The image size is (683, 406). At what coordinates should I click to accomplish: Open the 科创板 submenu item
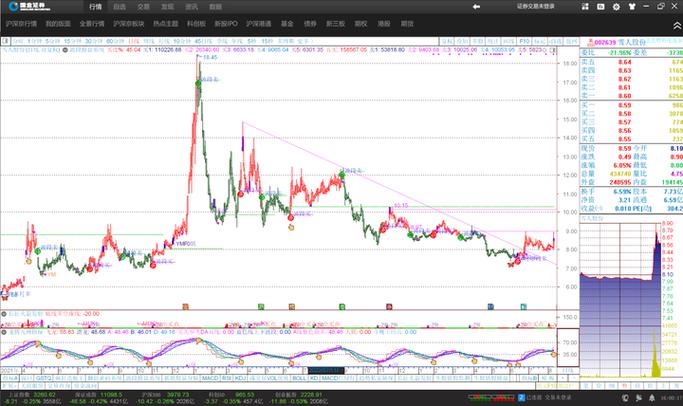(196, 24)
